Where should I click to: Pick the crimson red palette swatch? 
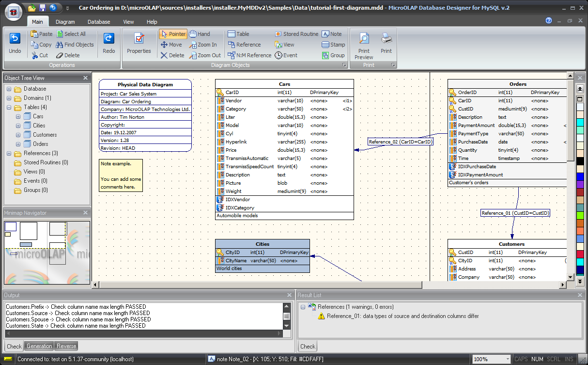click(580, 254)
